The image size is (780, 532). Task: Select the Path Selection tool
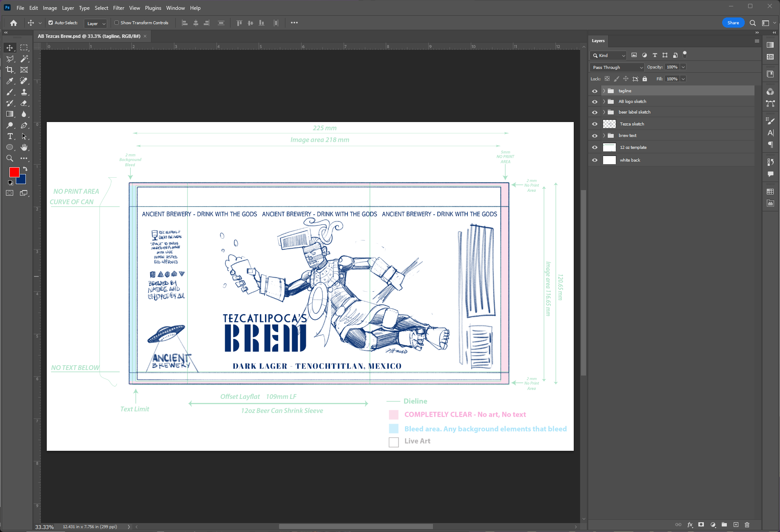(x=24, y=136)
